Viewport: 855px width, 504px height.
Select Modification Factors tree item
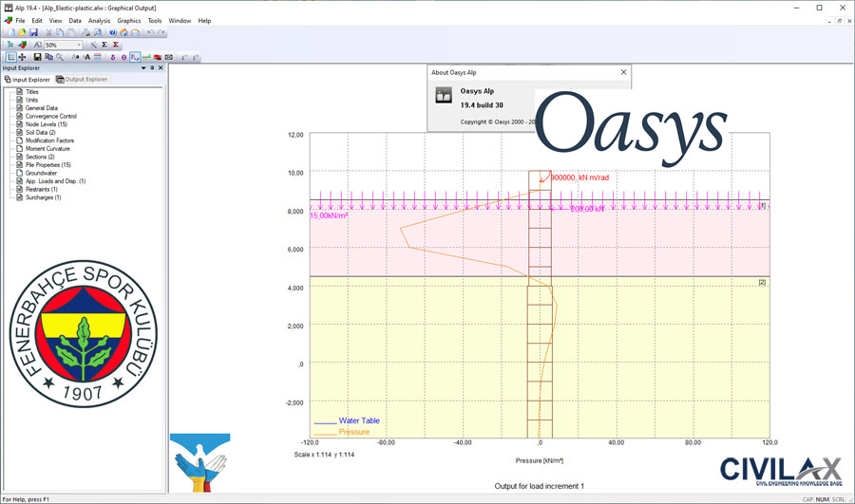coord(49,140)
